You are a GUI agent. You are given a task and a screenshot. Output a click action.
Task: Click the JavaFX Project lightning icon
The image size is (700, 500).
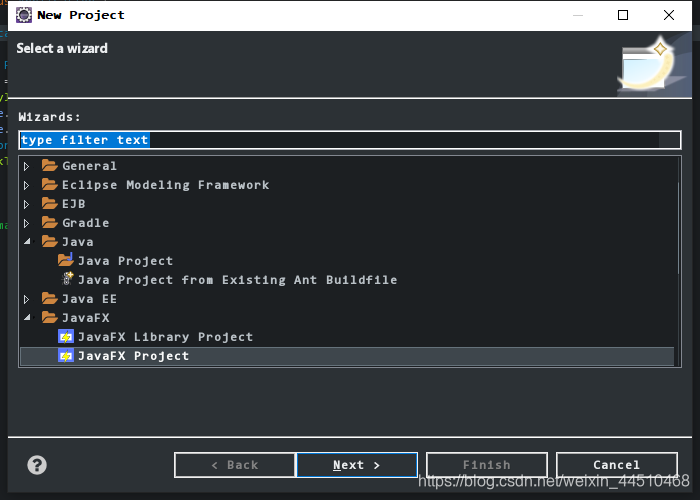tap(66, 356)
